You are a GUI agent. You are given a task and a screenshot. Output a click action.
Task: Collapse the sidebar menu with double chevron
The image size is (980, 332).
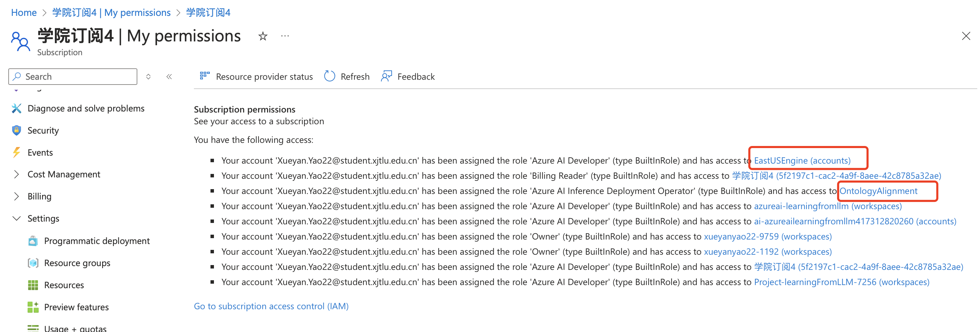pos(169,76)
